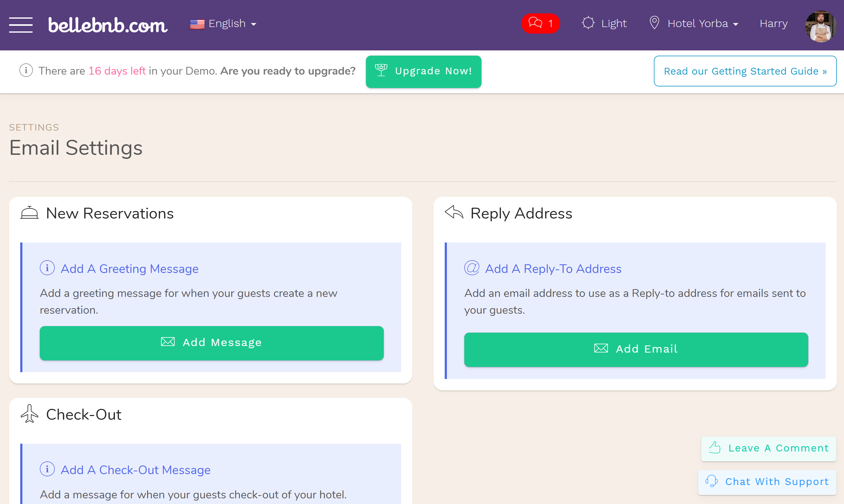
Task: Open the red chat notifications badge
Action: (541, 23)
